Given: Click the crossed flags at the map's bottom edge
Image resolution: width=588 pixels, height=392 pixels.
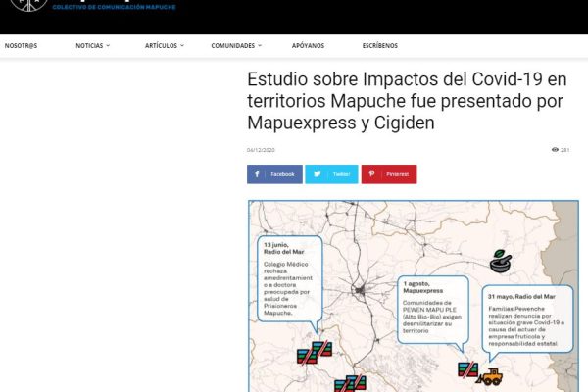Looking at the screenshot, I should click(x=350, y=383).
